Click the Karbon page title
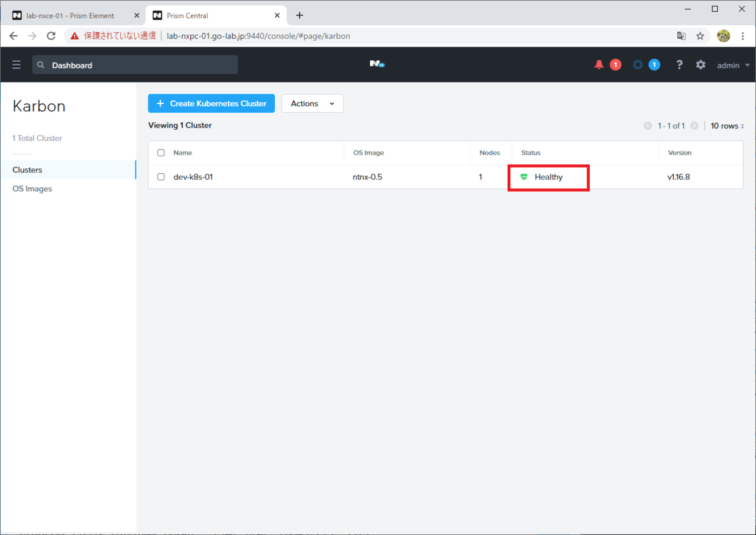Viewport: 756px width, 535px height. tap(39, 106)
